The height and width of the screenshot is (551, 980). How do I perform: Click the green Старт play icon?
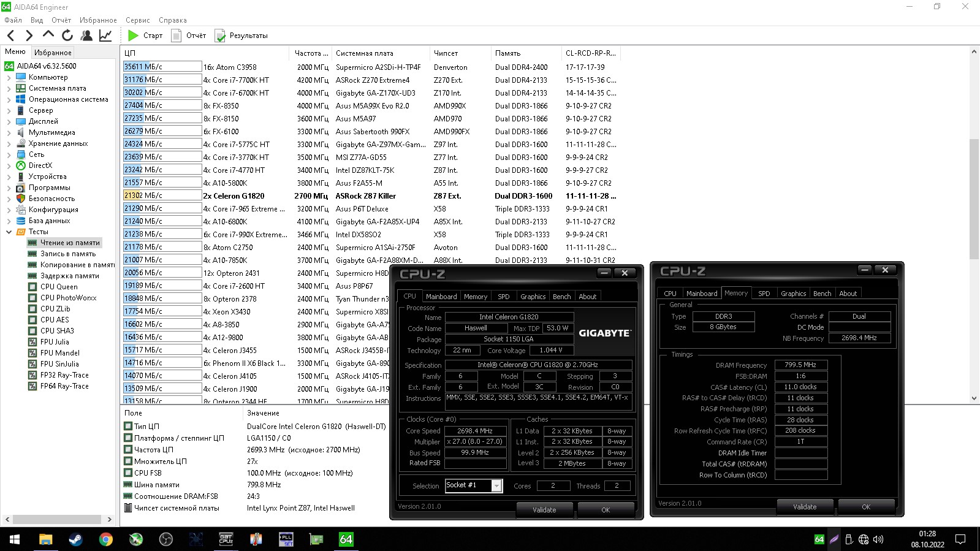(x=133, y=36)
